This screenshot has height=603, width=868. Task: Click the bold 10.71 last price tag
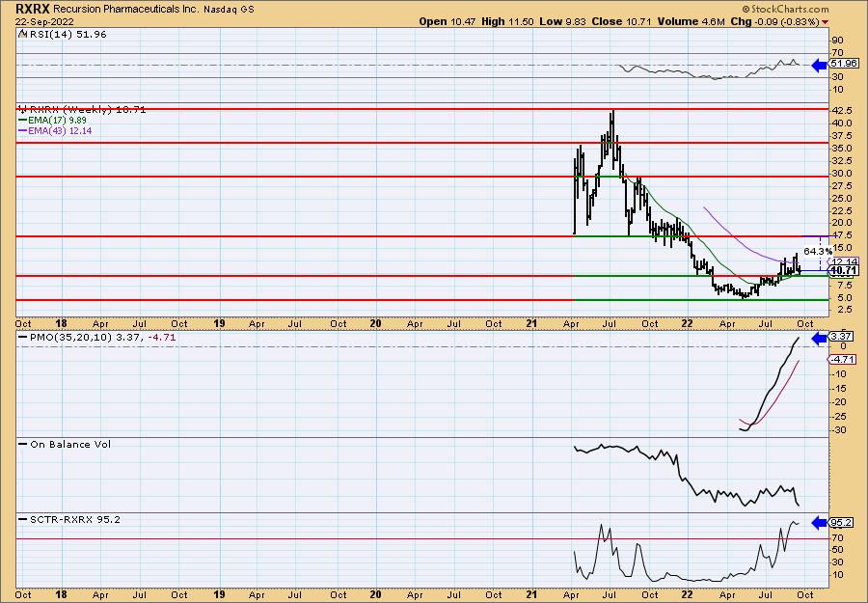tap(844, 270)
